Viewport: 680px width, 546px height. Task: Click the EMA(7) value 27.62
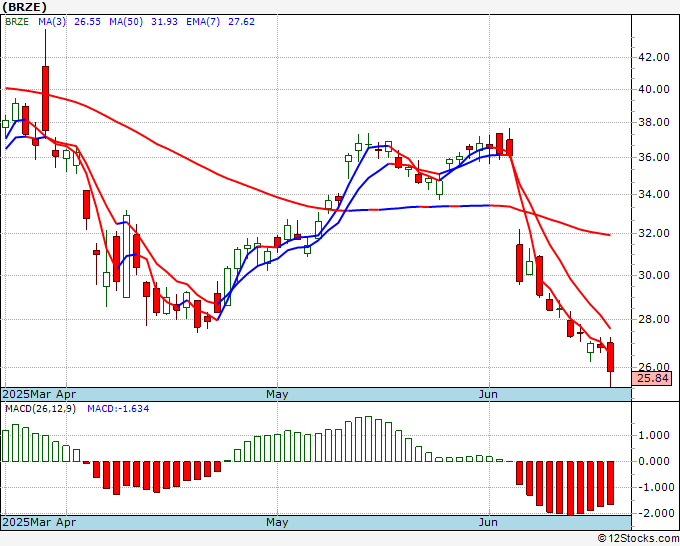(241, 22)
